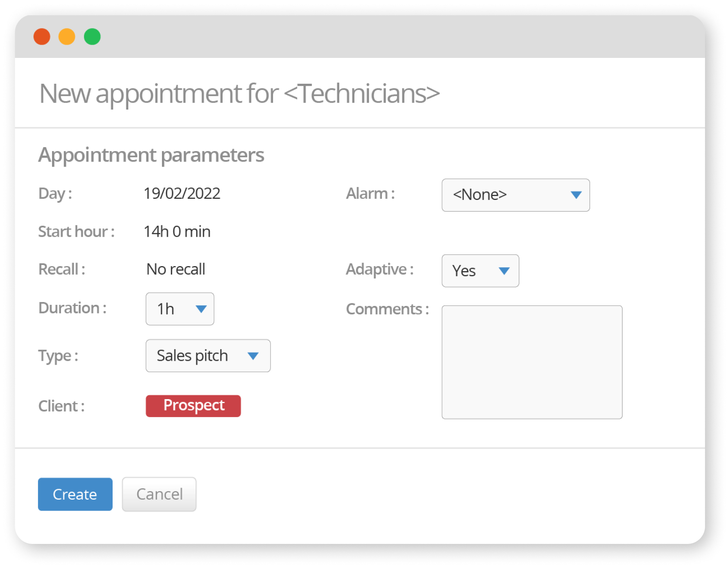Click the blue arrow beside 1h
The height and width of the screenshot is (567, 728).
click(201, 309)
